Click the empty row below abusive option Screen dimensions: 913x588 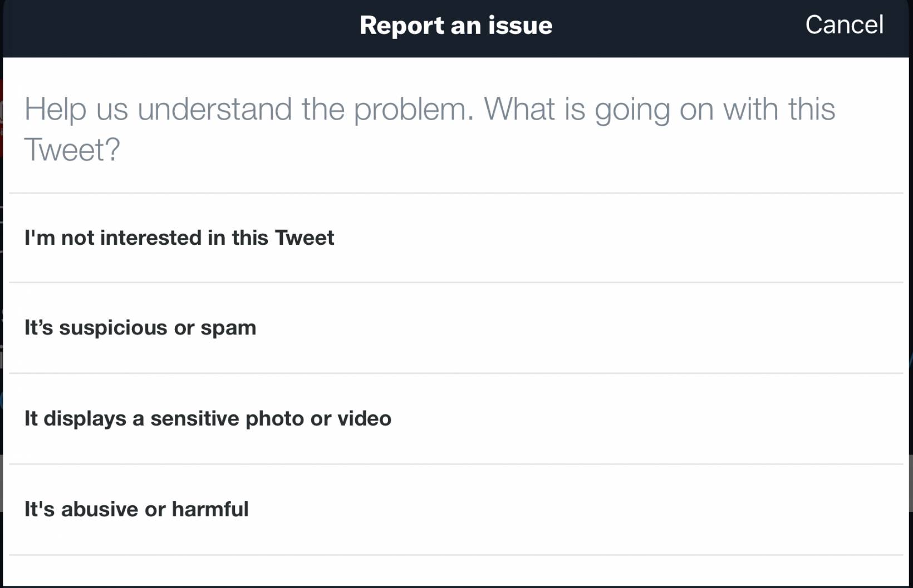point(455,571)
